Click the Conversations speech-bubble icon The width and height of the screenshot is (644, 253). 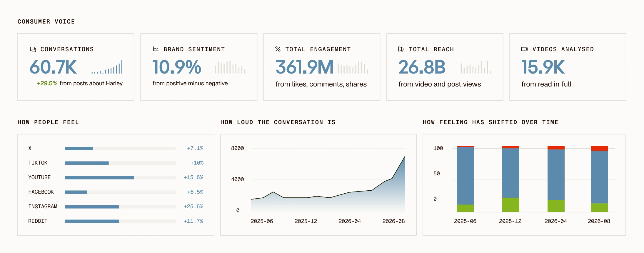pyautogui.click(x=33, y=49)
